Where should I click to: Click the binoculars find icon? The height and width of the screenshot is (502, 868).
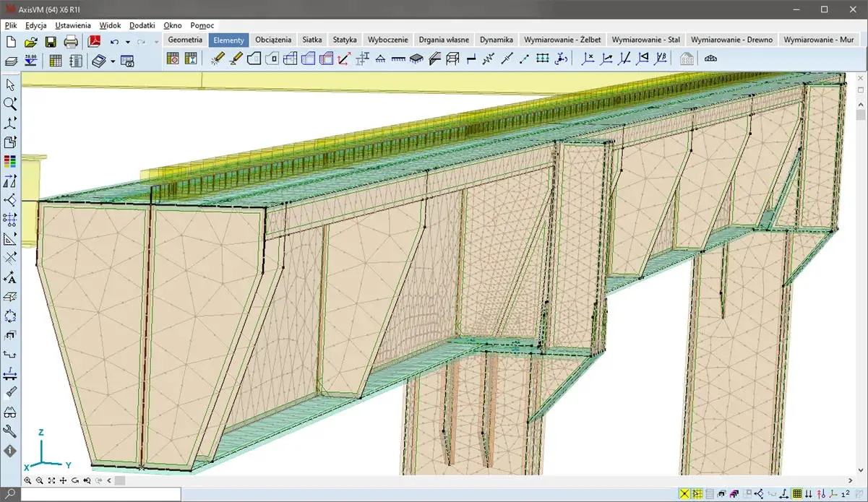(x=10, y=412)
